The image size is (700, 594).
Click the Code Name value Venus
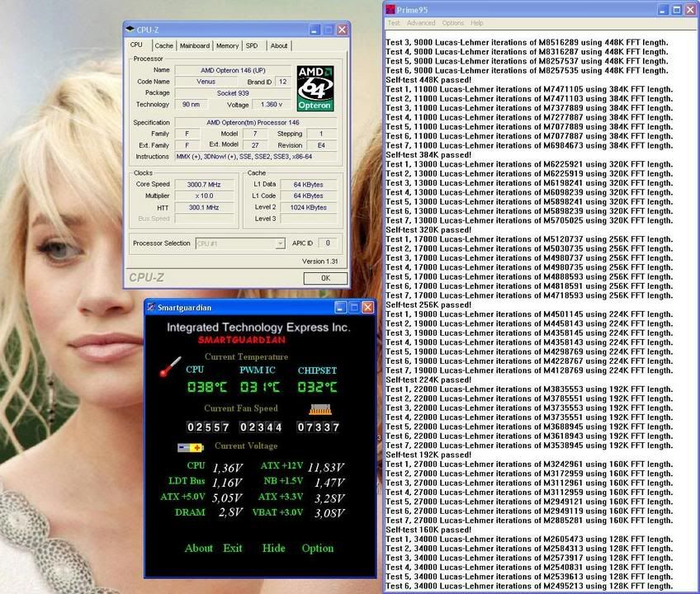click(206, 82)
